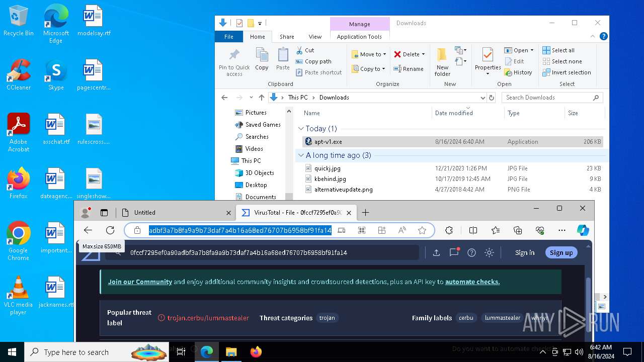This screenshot has height=362, width=644.
Task: Follow the Join our Community link
Action: coord(140,282)
